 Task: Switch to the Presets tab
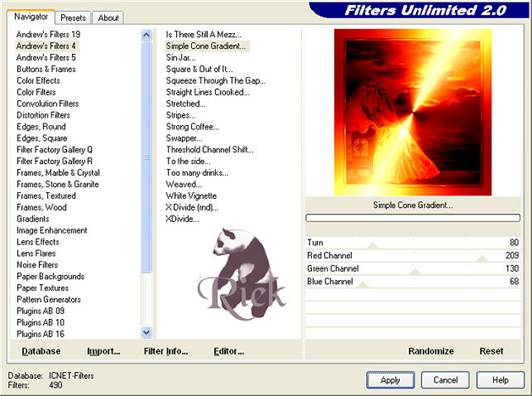coord(73,18)
